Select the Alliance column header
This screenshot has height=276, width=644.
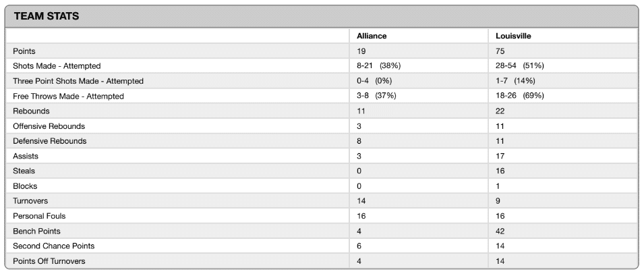(x=372, y=36)
